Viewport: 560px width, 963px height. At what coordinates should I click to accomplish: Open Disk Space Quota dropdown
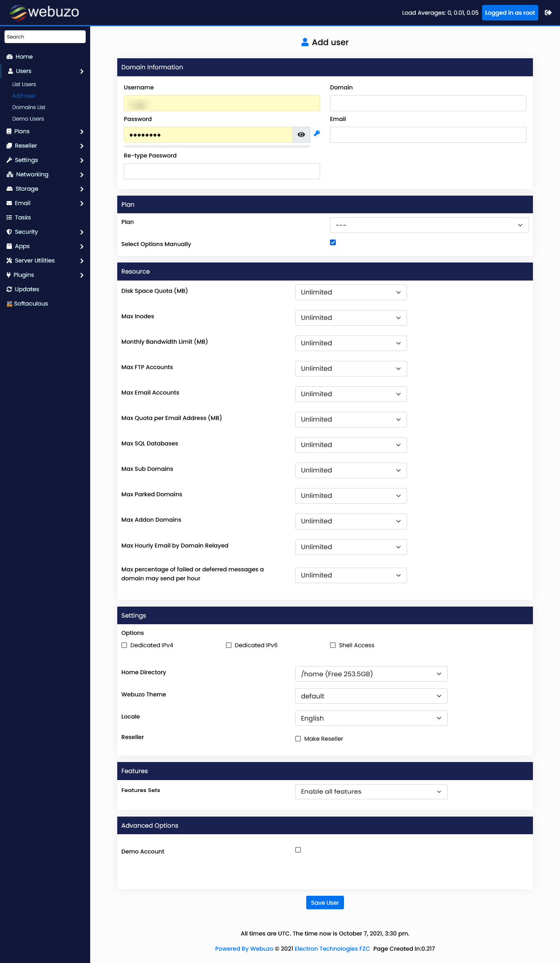pos(351,292)
